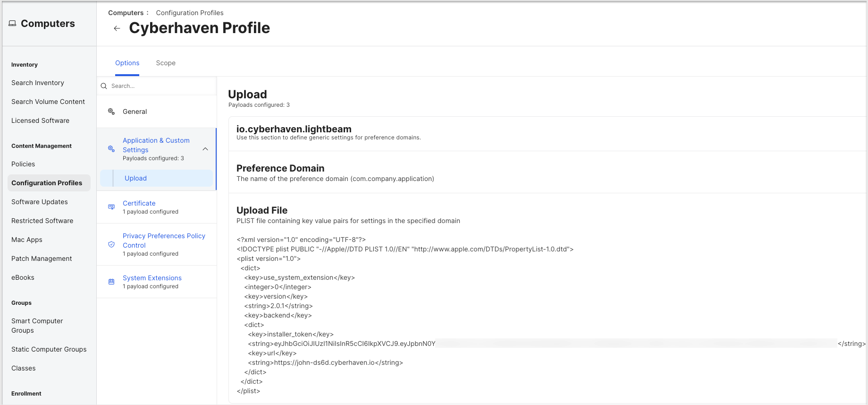
Task: Click the Application & Custom Settings icon
Action: click(111, 149)
